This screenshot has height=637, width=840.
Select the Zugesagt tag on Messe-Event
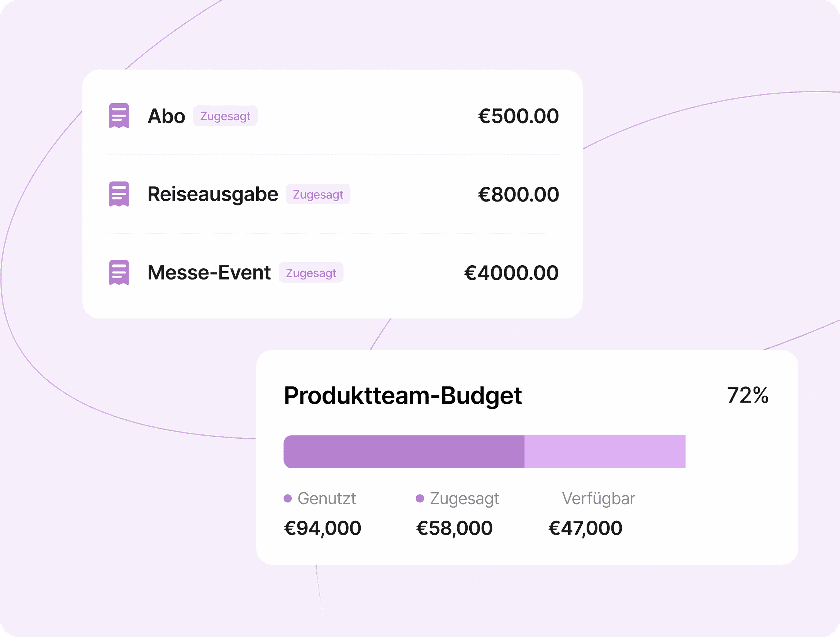pyautogui.click(x=311, y=273)
